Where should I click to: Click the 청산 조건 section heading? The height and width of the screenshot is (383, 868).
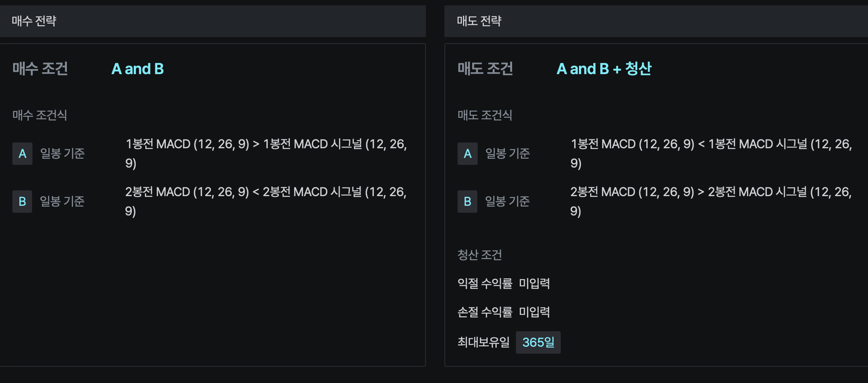pos(480,255)
